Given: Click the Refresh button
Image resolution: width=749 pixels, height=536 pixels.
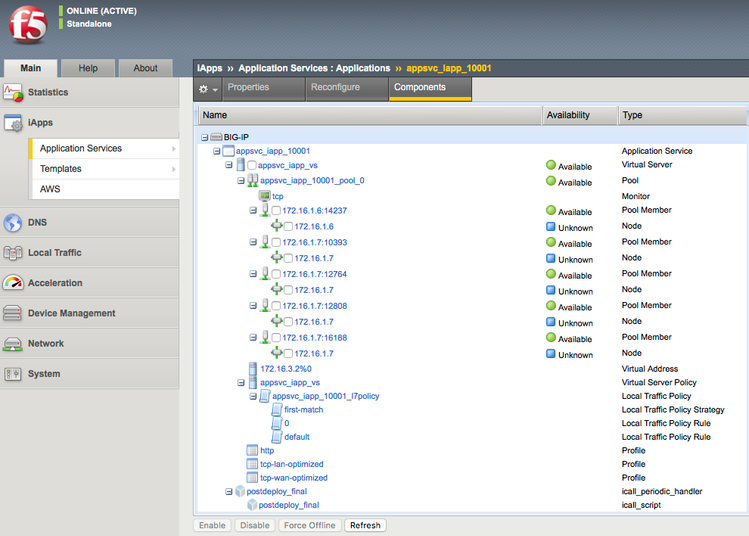Looking at the screenshot, I should pyautogui.click(x=365, y=525).
